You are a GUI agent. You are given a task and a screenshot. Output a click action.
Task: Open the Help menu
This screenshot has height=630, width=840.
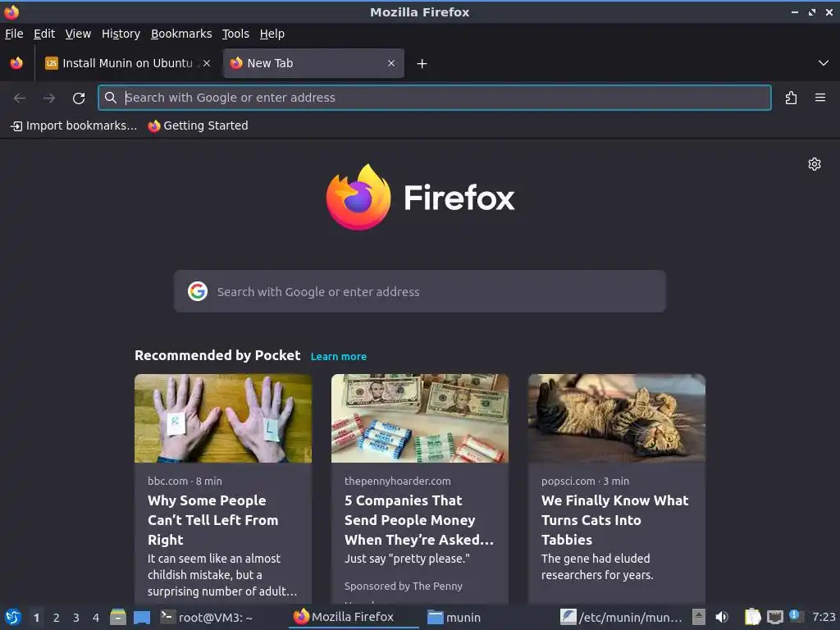point(272,34)
